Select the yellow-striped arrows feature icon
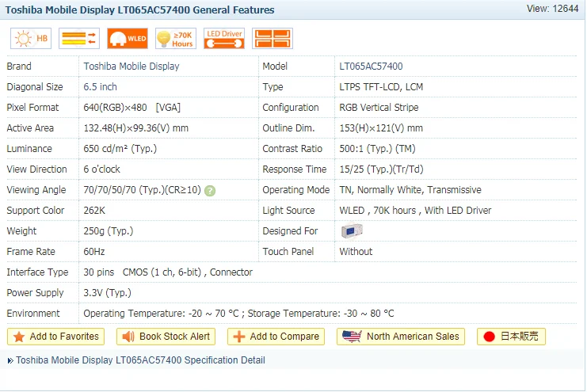This screenshot has height=392, width=587. (79, 38)
